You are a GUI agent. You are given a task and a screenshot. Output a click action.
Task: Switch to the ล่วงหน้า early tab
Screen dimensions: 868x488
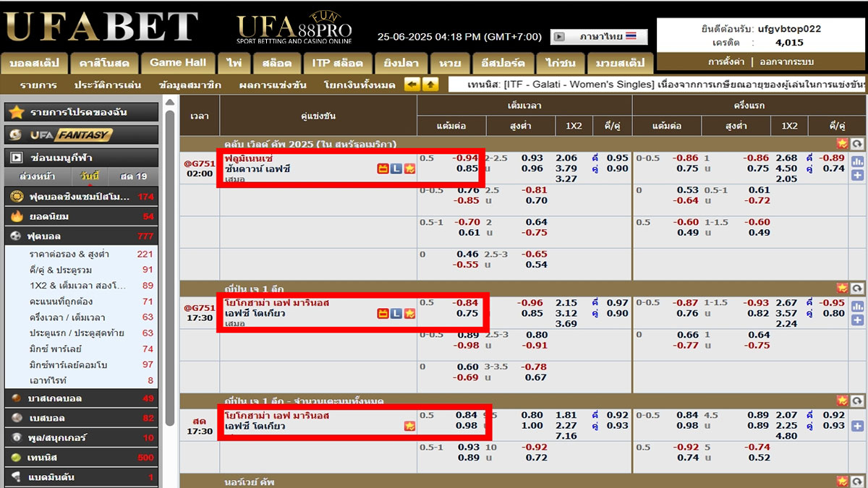(x=37, y=176)
